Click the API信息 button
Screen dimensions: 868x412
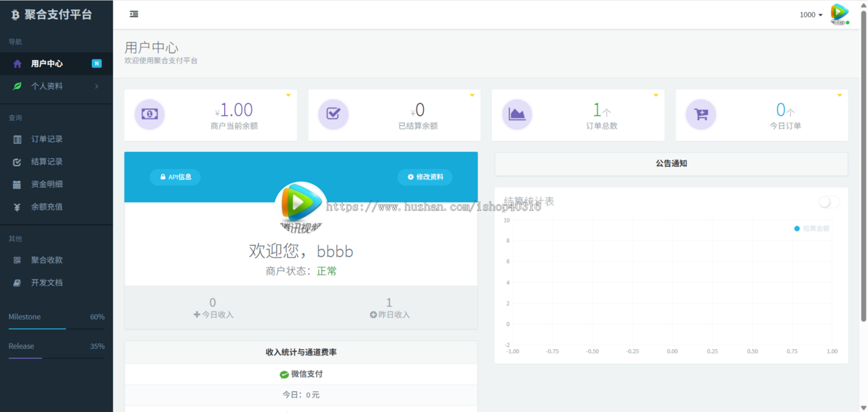pyautogui.click(x=175, y=177)
